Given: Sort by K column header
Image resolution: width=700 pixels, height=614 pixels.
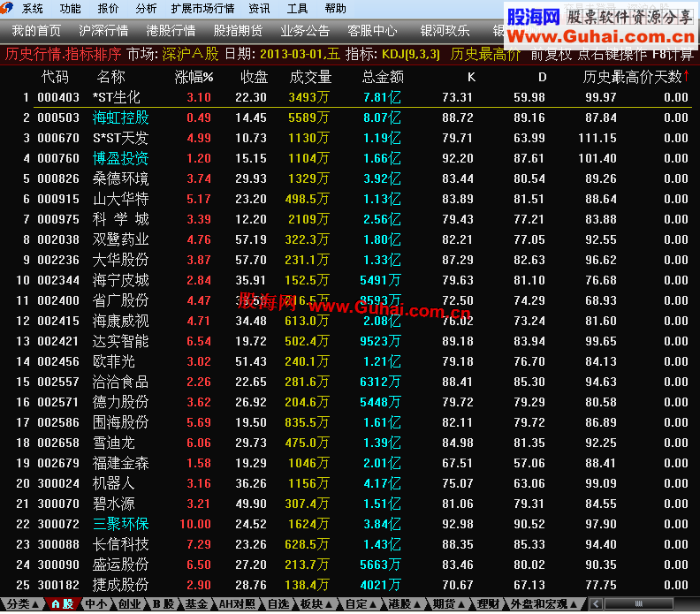Looking at the screenshot, I should pos(471,77).
